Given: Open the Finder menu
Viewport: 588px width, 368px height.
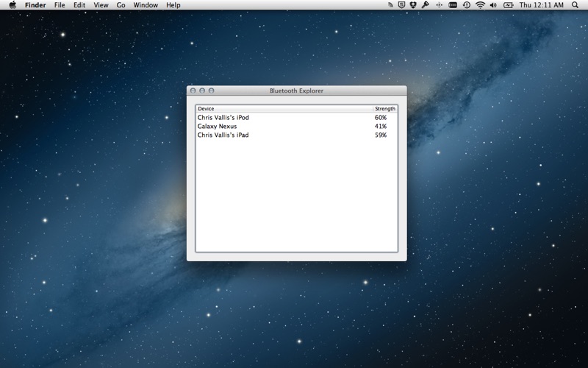Looking at the screenshot, I should (x=35, y=5).
